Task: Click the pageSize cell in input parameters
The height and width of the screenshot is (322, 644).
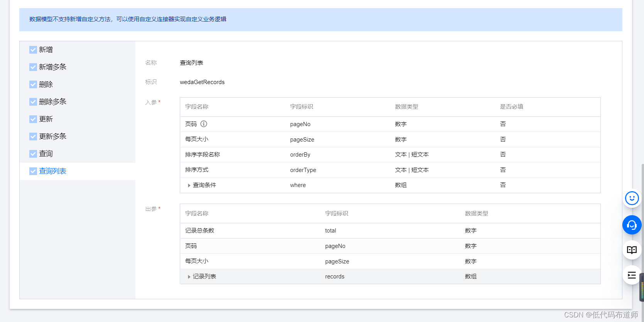Action: [302, 140]
